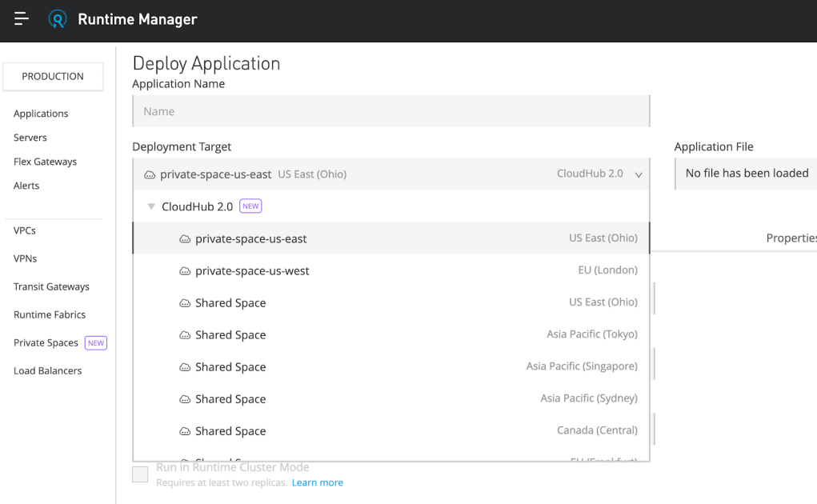This screenshot has width=817, height=504.
Task: Collapse the deployment target list with its chevron
Action: coord(638,173)
